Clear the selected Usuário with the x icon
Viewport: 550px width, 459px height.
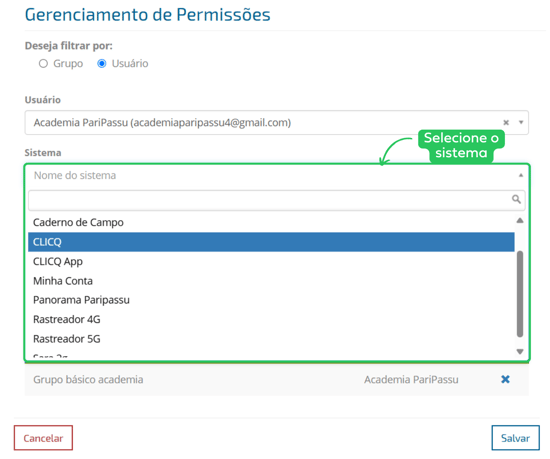[506, 123]
